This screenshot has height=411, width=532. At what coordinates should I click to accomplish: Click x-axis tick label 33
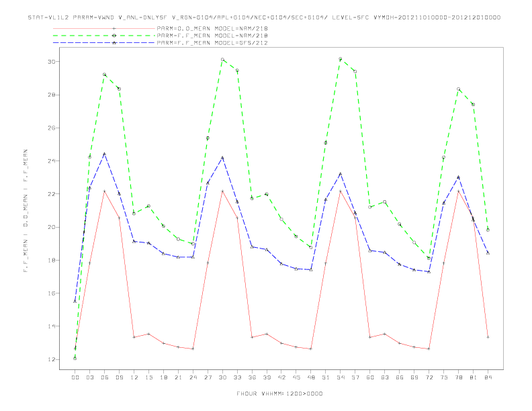237,377
